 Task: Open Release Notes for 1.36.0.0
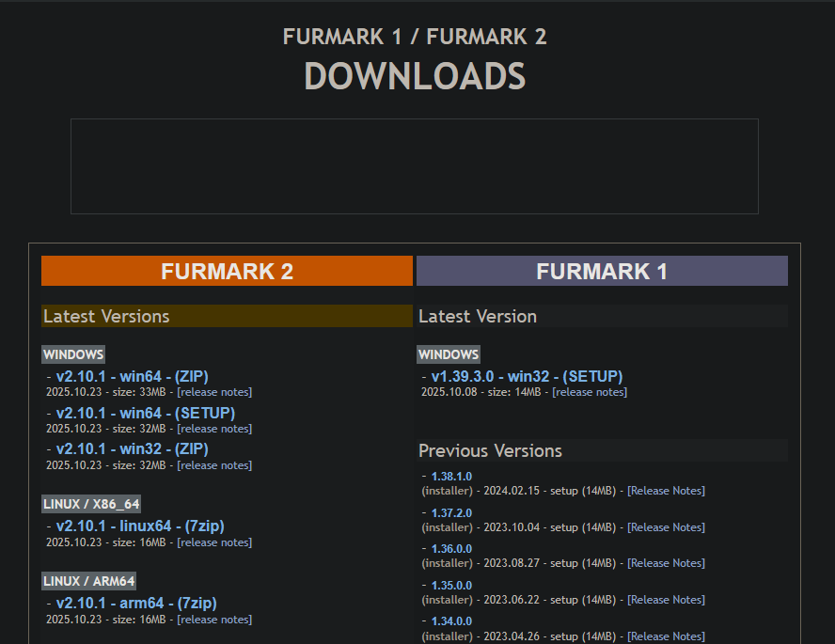click(666, 563)
